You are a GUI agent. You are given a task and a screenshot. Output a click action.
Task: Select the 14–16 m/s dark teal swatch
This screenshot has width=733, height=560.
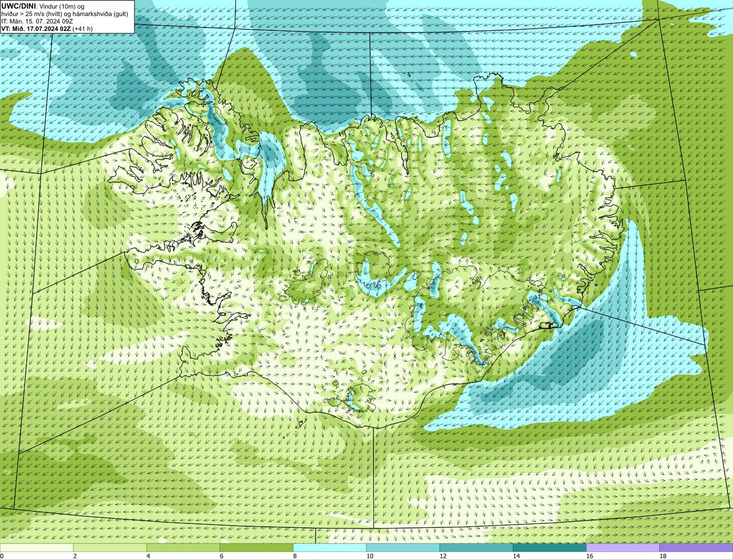550,547
